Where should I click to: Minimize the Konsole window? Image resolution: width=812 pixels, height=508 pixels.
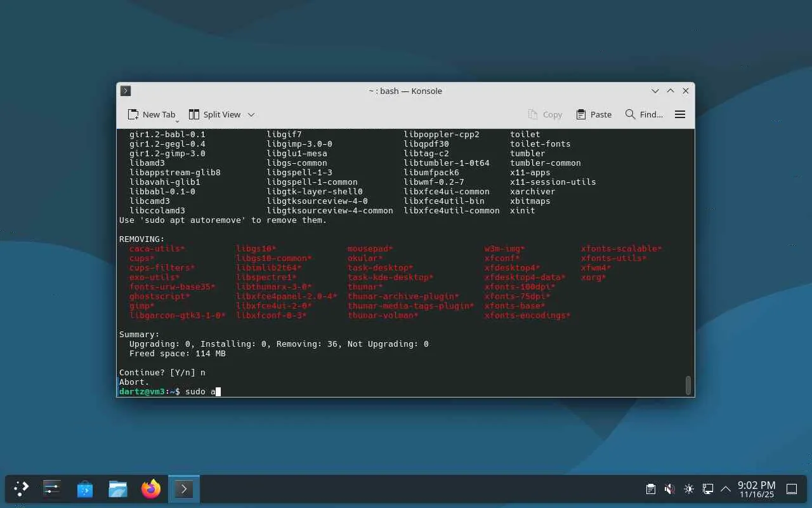(655, 91)
